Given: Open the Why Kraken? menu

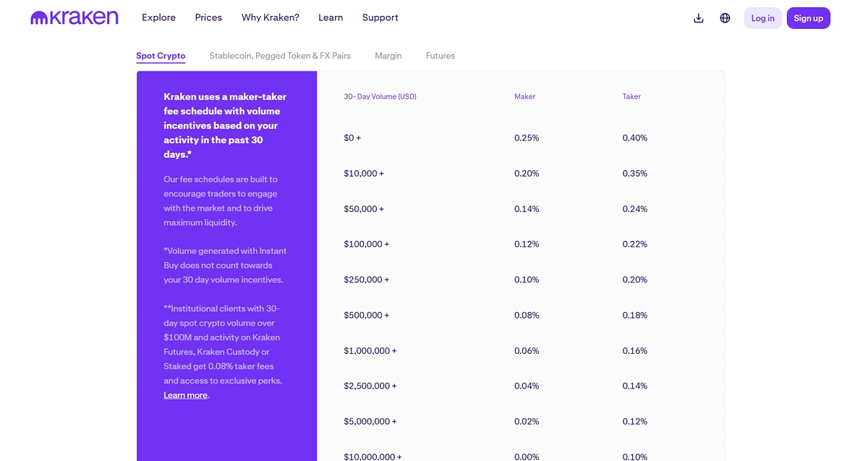Looking at the screenshot, I should [270, 17].
